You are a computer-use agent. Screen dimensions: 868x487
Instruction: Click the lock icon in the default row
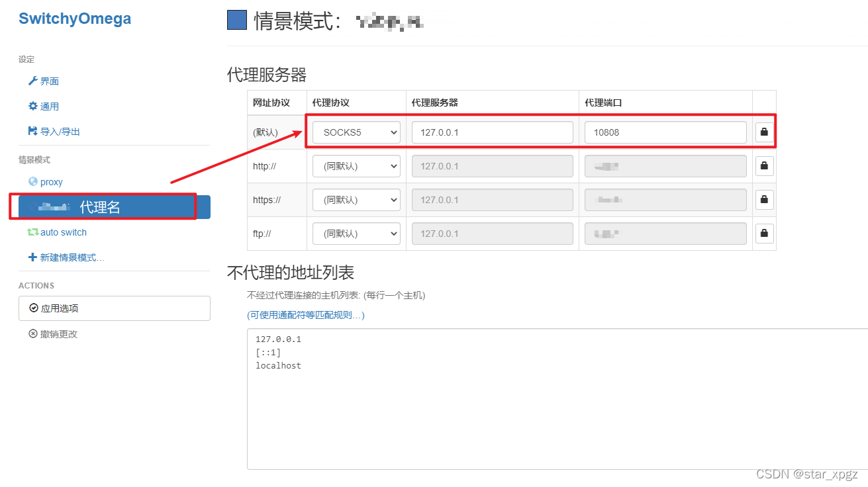click(765, 132)
